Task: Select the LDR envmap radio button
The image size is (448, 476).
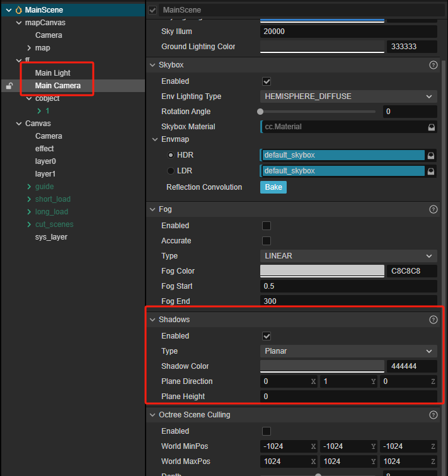Action: (x=171, y=171)
